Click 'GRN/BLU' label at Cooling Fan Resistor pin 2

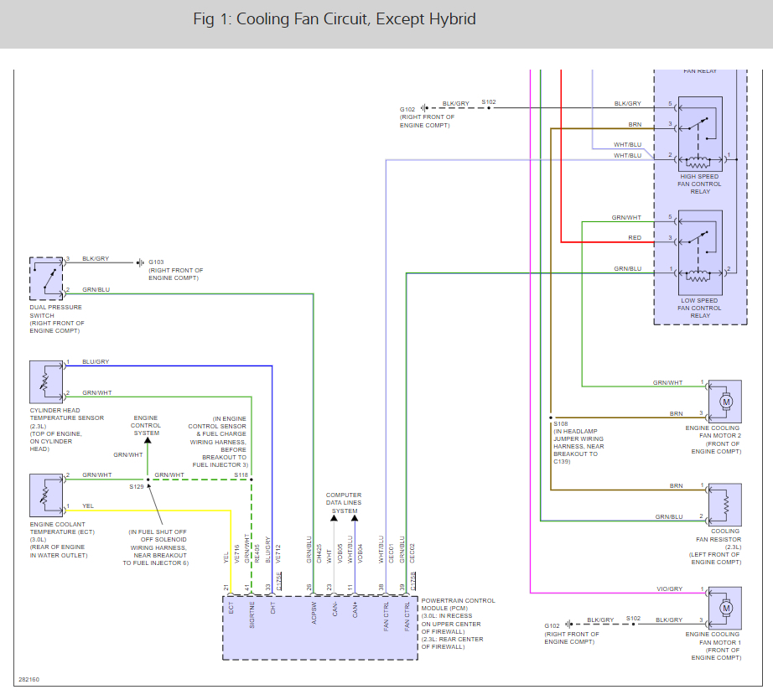pos(669,516)
